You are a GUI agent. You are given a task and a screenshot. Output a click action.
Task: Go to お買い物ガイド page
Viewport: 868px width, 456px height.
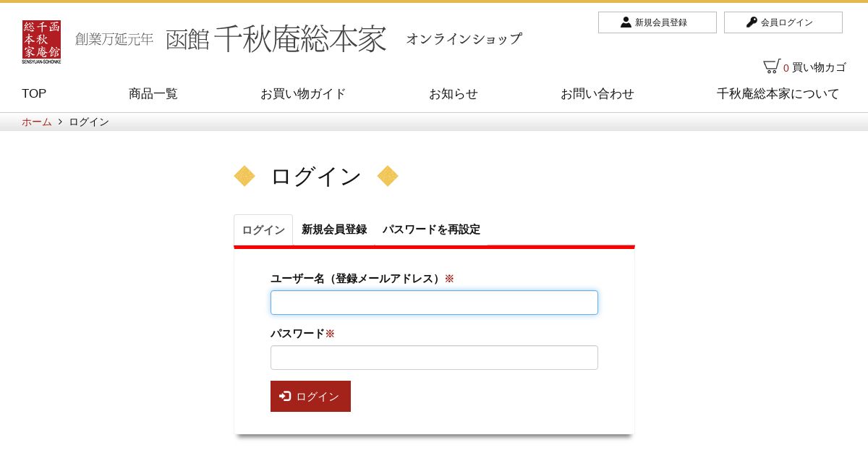tap(303, 93)
